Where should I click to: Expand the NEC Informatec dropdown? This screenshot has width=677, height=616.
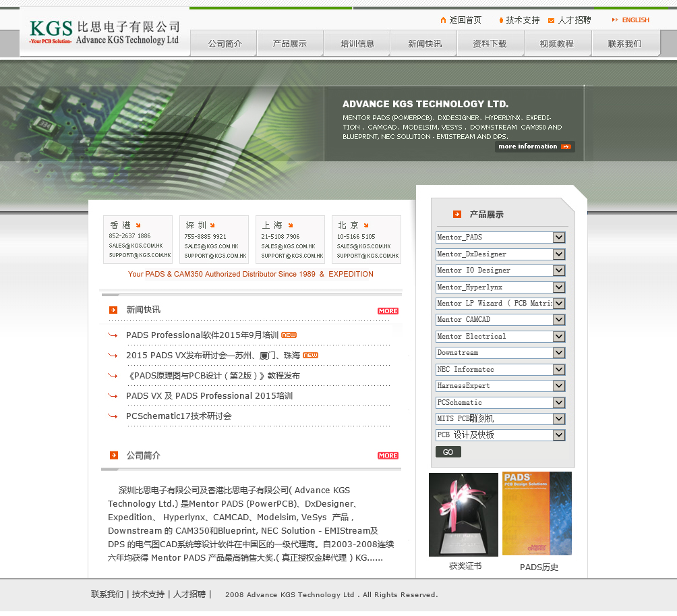(x=500, y=370)
